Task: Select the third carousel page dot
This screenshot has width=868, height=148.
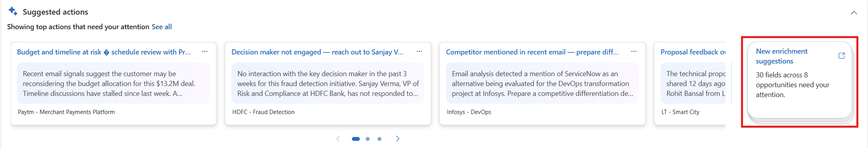Action: pyautogui.click(x=379, y=139)
